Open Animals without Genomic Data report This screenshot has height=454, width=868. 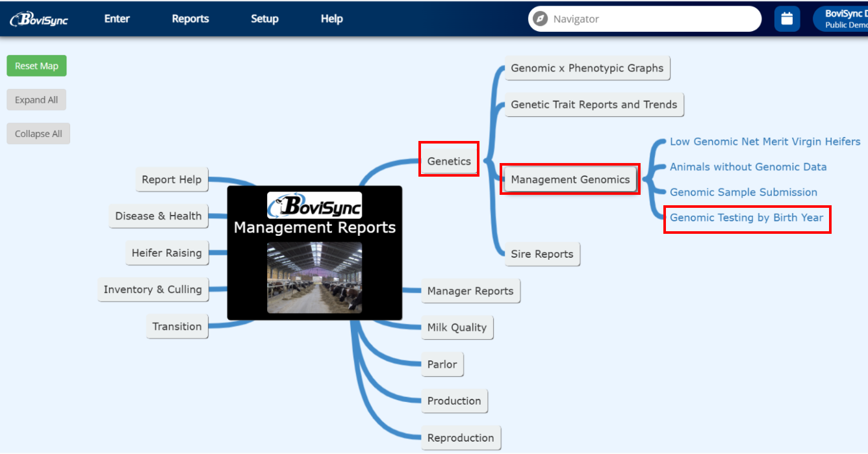click(748, 167)
